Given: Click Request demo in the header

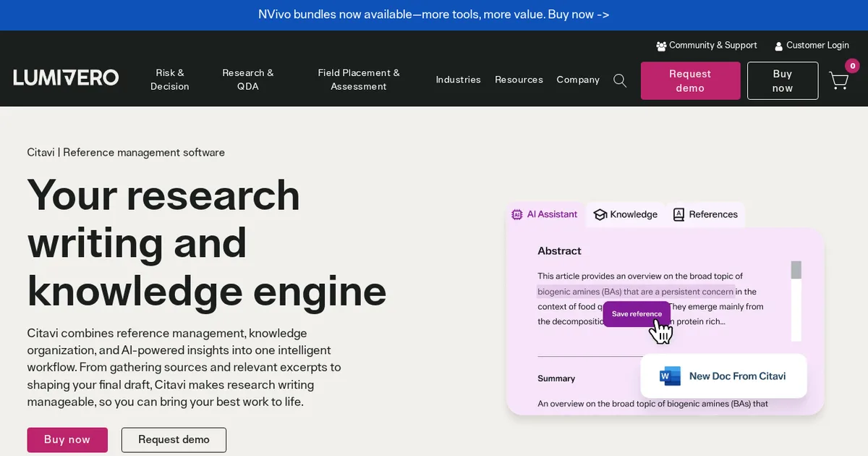Looking at the screenshot, I should [690, 80].
